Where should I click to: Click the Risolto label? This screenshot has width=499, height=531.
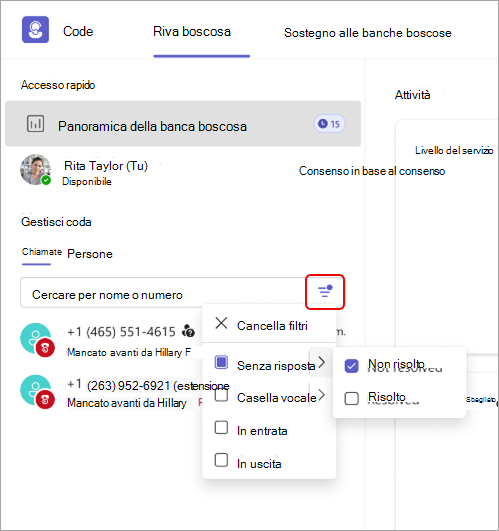click(387, 397)
